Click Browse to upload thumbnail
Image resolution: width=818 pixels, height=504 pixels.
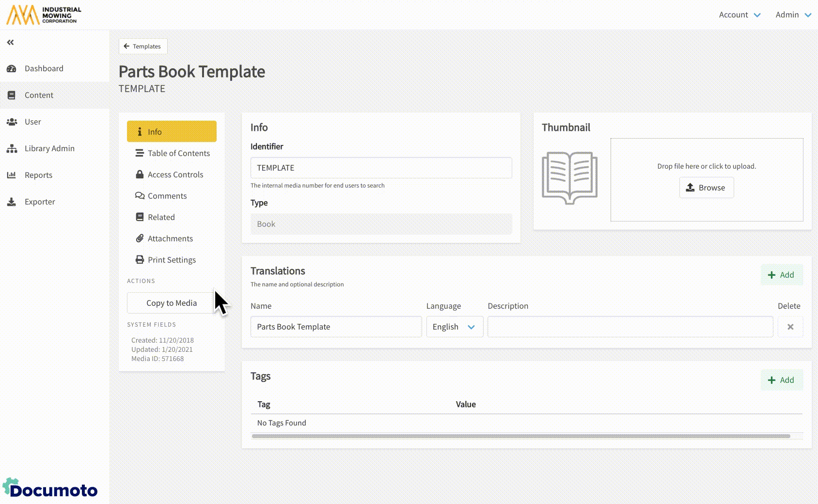tap(706, 188)
